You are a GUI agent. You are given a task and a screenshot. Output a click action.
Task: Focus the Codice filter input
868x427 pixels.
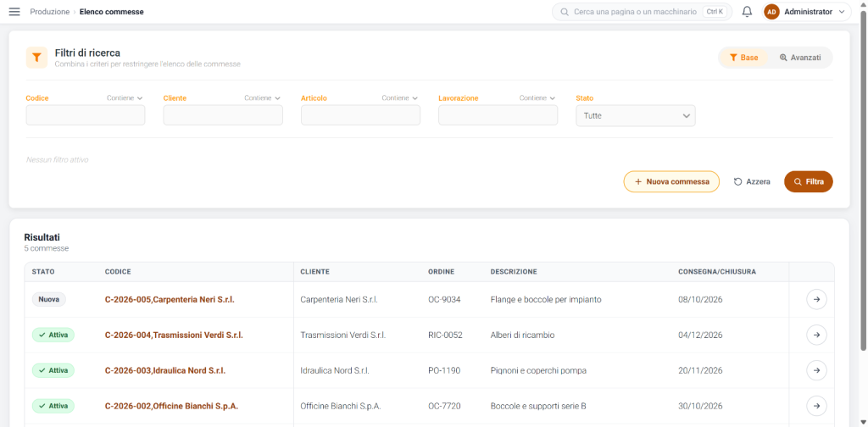(86, 115)
